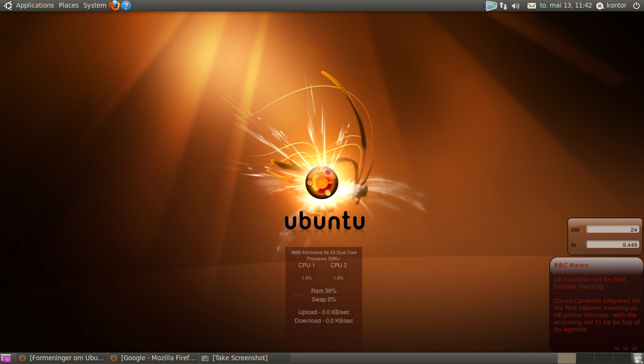Switch to the last workspace
644x364 pixels.
[x=622, y=358]
